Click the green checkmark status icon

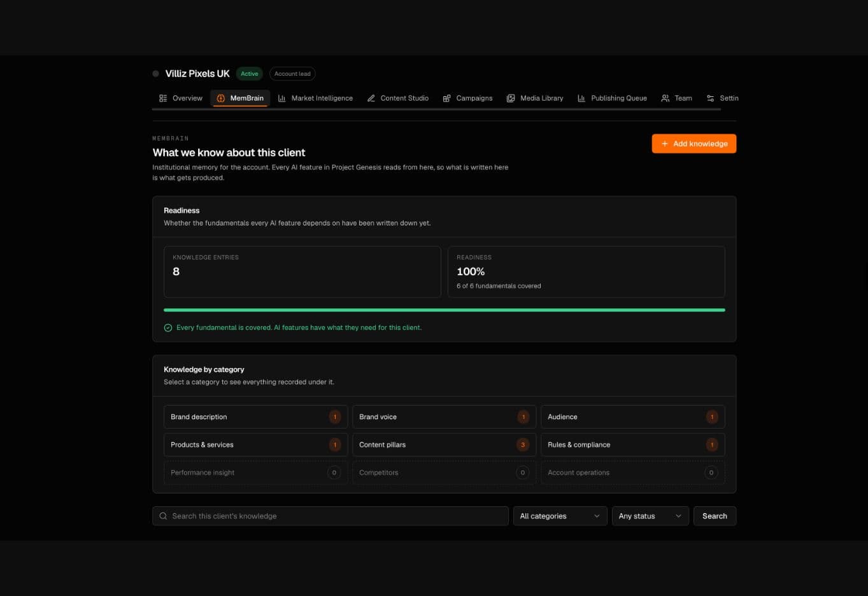click(x=168, y=328)
